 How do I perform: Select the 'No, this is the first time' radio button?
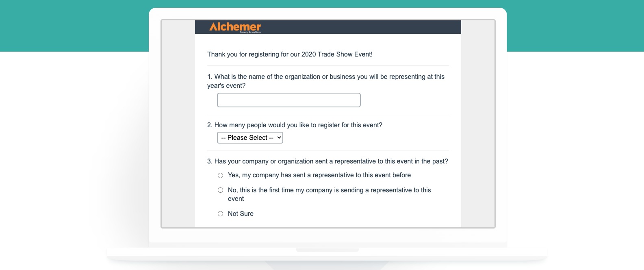[220, 190]
